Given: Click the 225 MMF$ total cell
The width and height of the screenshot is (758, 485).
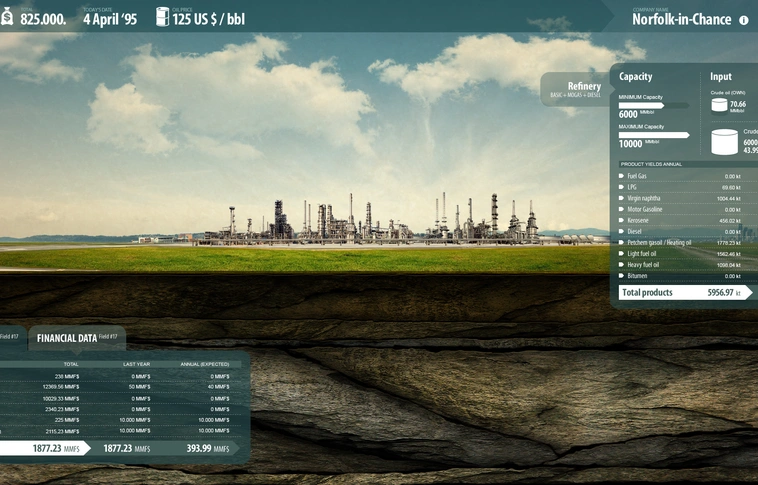Looking at the screenshot, I should tap(67, 420).
